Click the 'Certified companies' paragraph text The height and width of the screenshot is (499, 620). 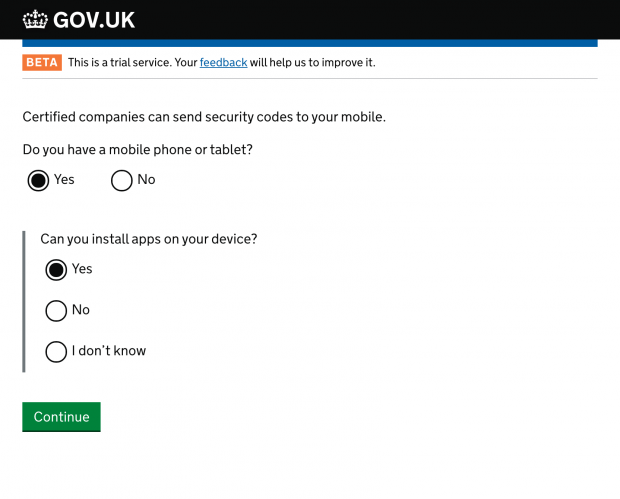click(204, 117)
